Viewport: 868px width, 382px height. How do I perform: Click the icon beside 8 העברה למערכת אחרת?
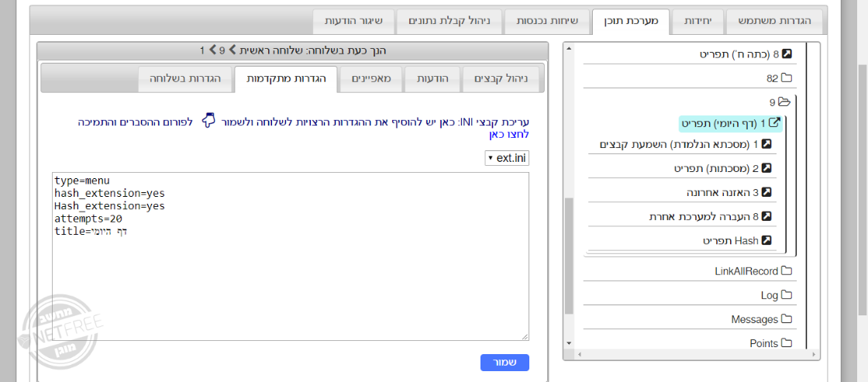tap(766, 216)
